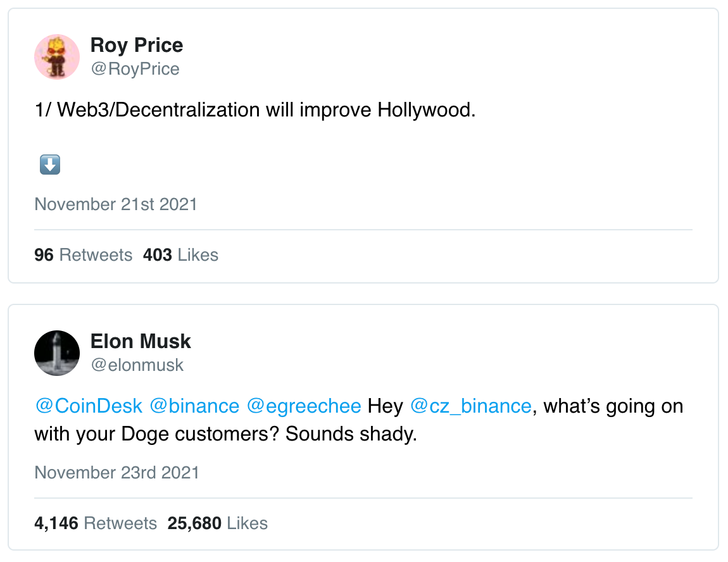Image resolution: width=728 pixels, height=562 pixels.
Task: Follow the @CoinDesk mention
Action: [x=89, y=406]
